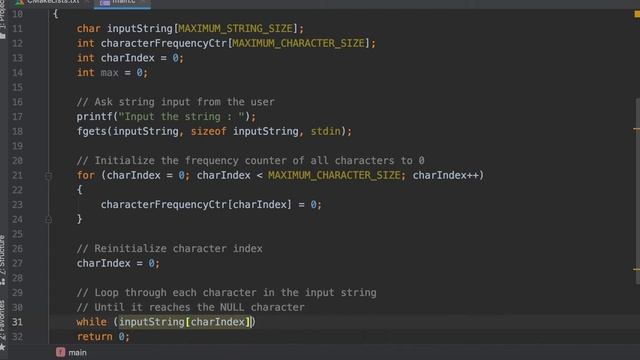Click the MAXIMUM_STRING_SIZE macro on line 11

tap(236, 29)
